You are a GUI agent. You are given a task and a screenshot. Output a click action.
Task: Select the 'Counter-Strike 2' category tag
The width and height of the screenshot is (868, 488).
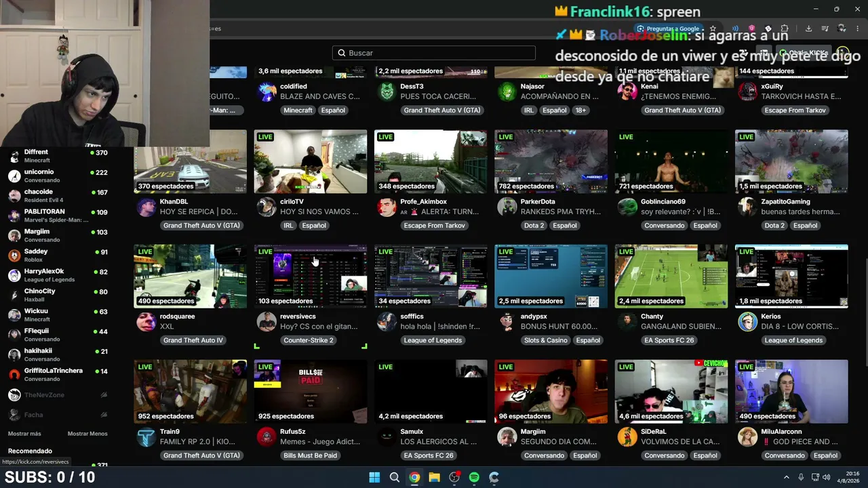(x=309, y=340)
